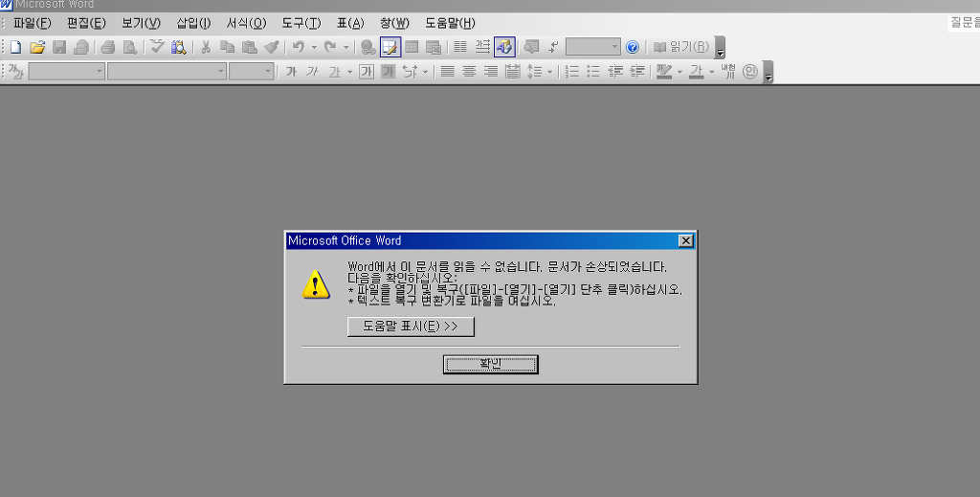The image size is (980, 497).
Task: Run spelling and grammar check icon
Action: coord(157,47)
